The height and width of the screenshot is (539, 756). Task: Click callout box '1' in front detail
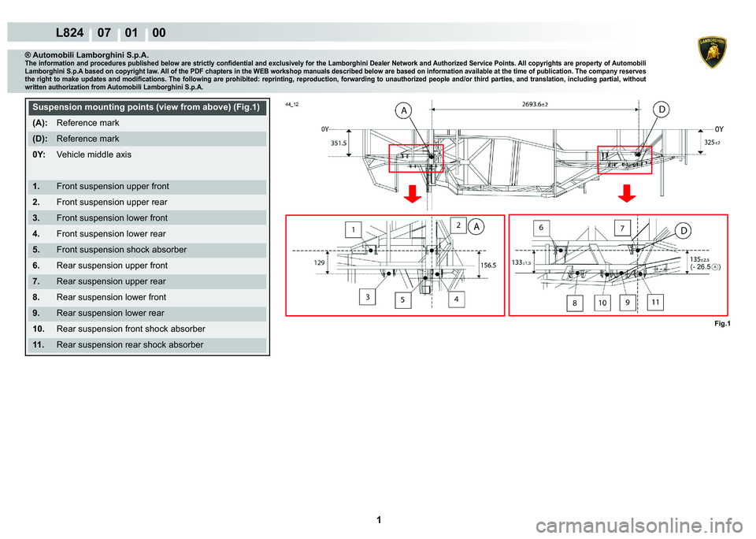point(354,229)
